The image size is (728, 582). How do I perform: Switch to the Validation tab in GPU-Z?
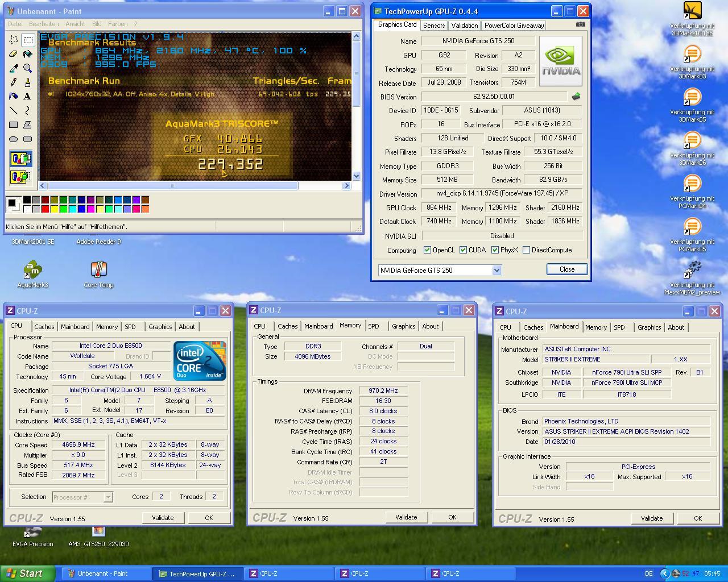pos(465,26)
